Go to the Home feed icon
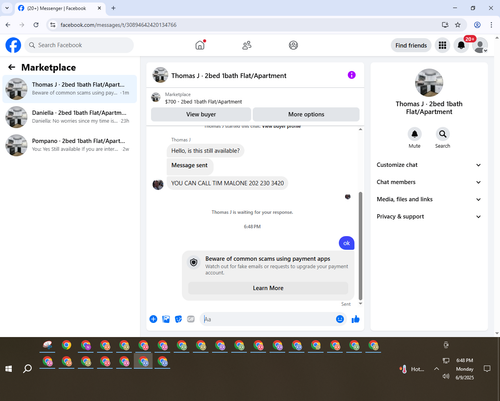 pyautogui.click(x=200, y=45)
